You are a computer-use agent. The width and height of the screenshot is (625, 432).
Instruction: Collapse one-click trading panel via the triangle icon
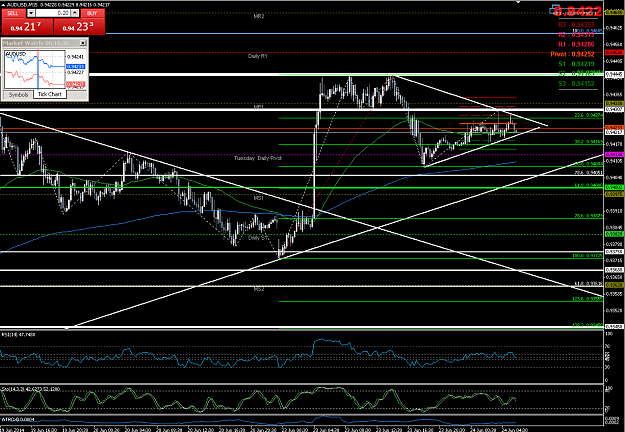(x=3, y=5)
